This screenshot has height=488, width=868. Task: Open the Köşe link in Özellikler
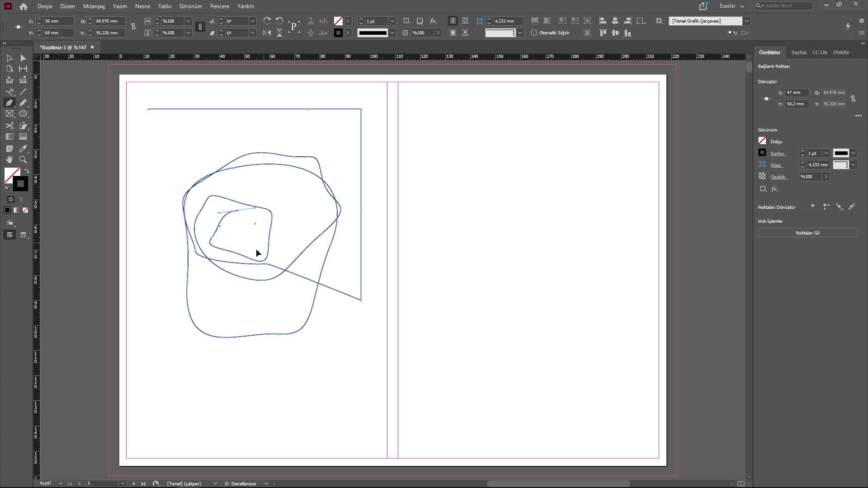pos(776,165)
